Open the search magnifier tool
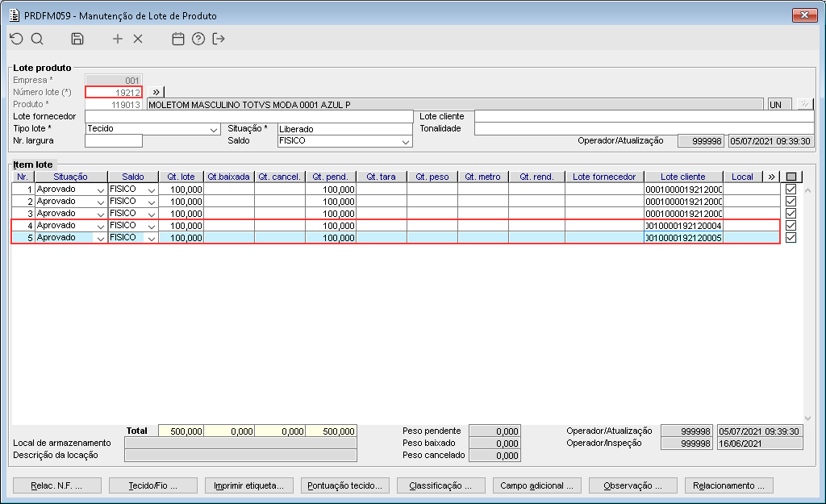The height and width of the screenshot is (504, 826). tap(37, 39)
